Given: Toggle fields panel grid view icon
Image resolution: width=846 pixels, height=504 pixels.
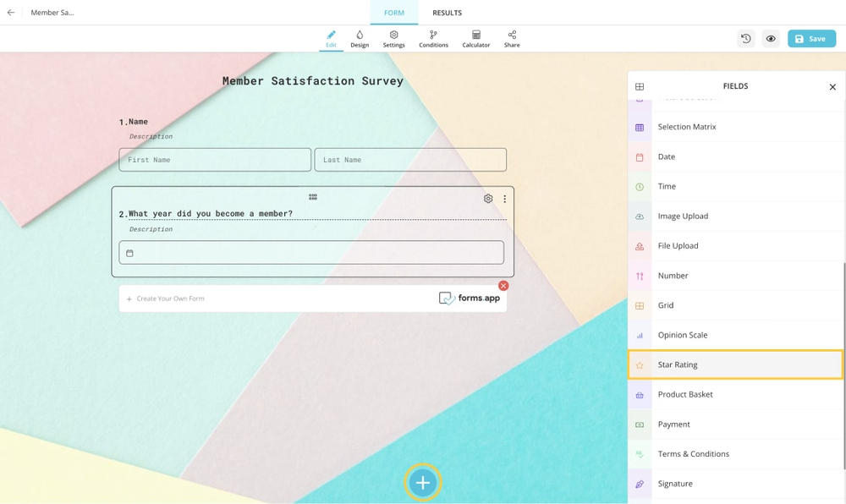Looking at the screenshot, I should click(640, 86).
